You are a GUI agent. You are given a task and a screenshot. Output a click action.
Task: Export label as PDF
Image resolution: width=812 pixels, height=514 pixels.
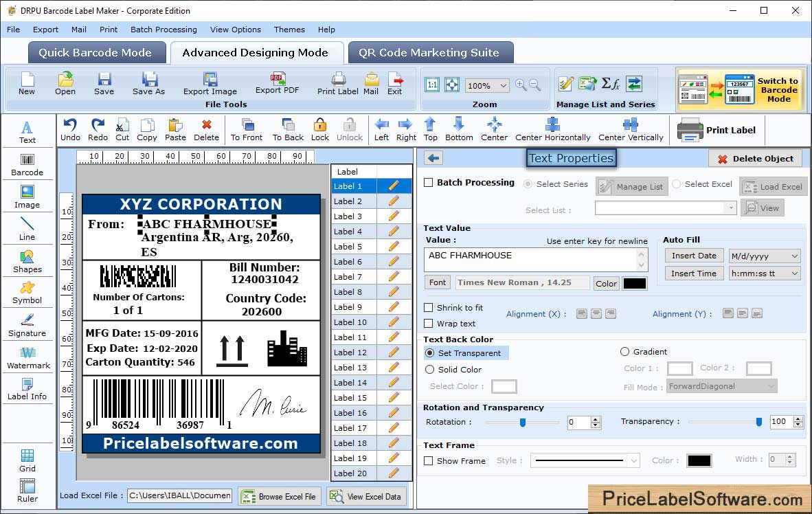(x=277, y=83)
